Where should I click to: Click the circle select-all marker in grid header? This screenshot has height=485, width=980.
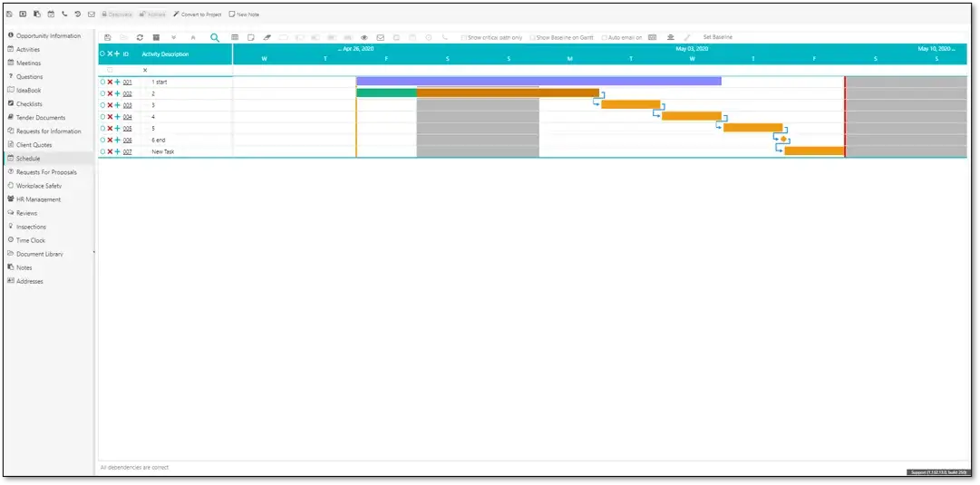point(102,53)
